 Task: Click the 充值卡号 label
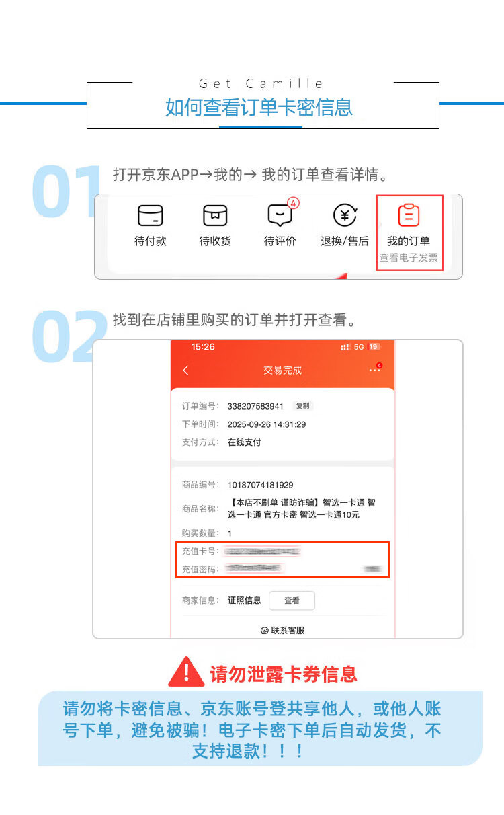pyautogui.click(x=200, y=551)
